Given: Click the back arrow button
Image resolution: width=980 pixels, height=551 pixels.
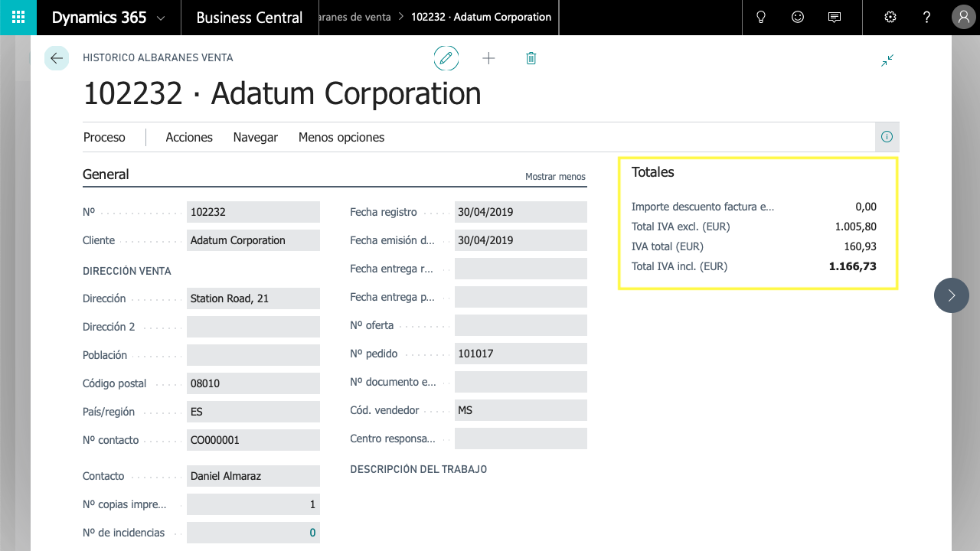Looking at the screenshot, I should pos(57,58).
